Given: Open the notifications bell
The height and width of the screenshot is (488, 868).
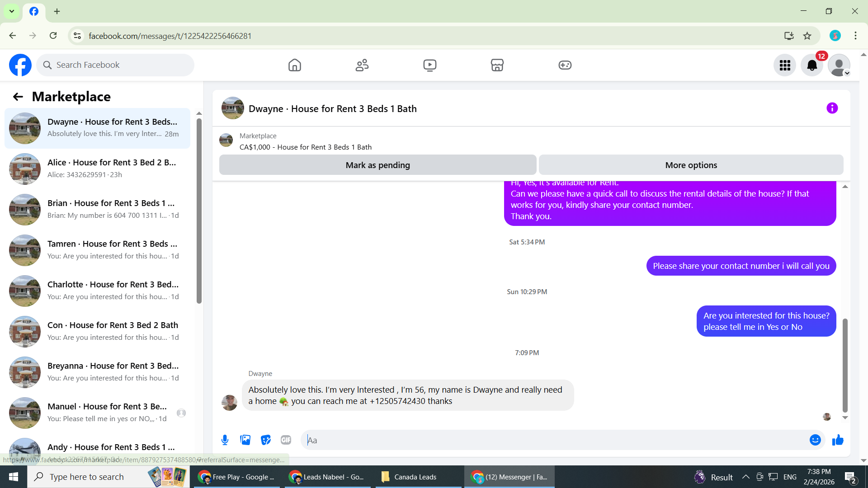Looking at the screenshot, I should (x=811, y=66).
